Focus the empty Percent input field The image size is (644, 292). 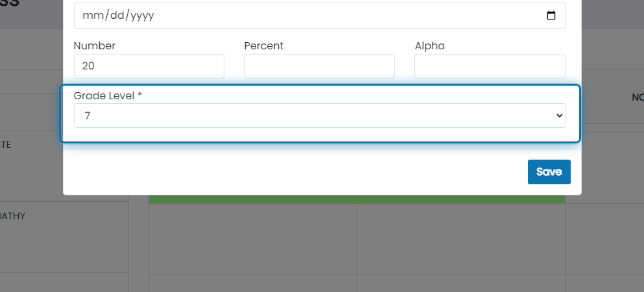319,66
